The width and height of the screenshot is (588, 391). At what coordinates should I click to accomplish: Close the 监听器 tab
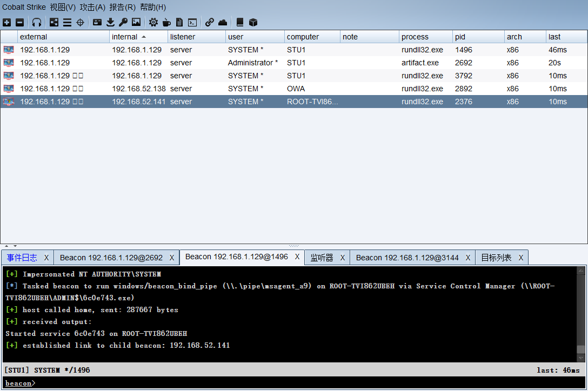(343, 258)
